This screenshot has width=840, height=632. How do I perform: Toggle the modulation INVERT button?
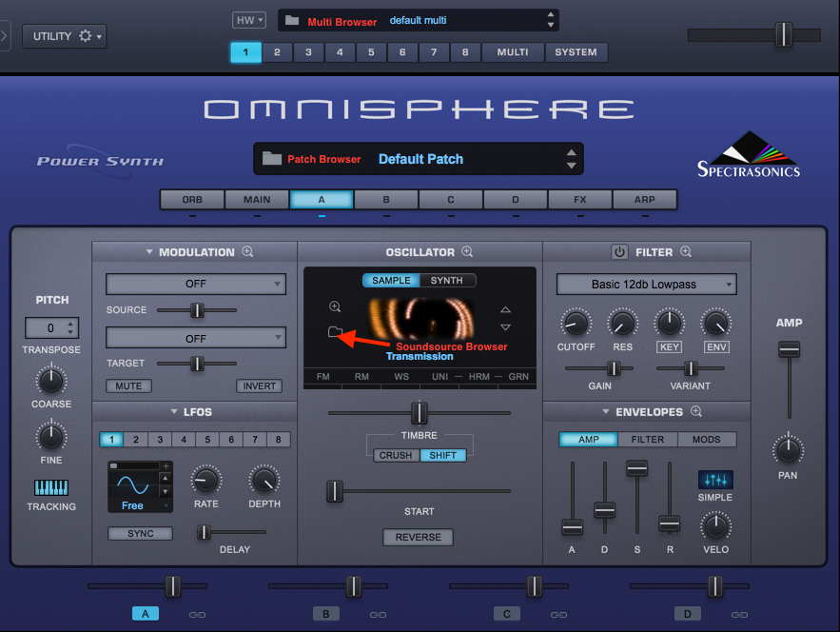260,385
